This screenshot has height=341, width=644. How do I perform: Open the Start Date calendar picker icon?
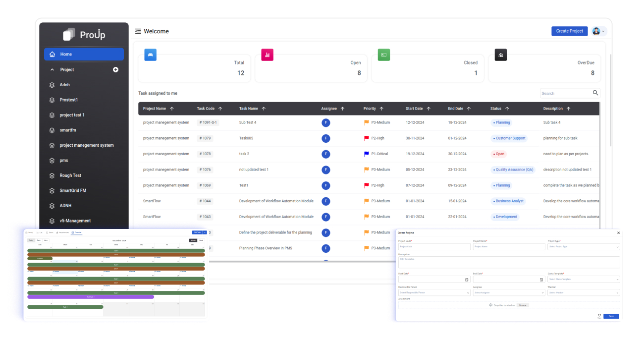[x=467, y=280]
